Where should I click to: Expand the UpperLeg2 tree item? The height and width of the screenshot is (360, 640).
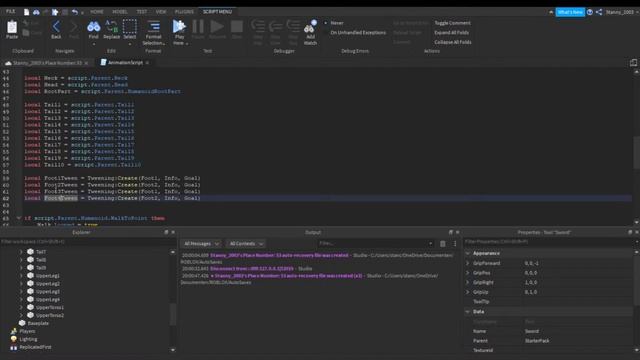(x=21, y=283)
